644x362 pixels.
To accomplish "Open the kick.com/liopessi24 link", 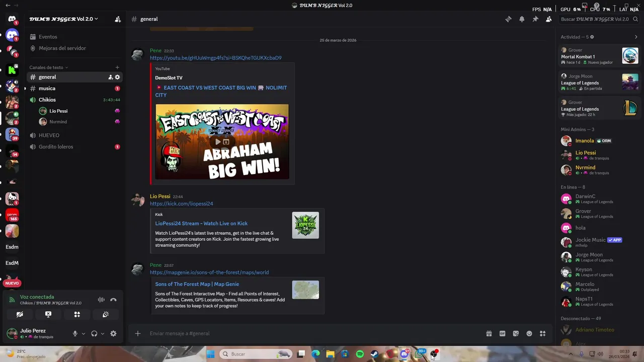I will click(181, 204).
